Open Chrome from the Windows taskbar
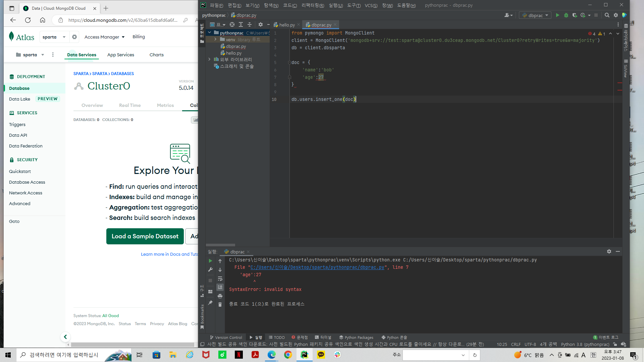The height and width of the screenshot is (362, 644). [288, 355]
